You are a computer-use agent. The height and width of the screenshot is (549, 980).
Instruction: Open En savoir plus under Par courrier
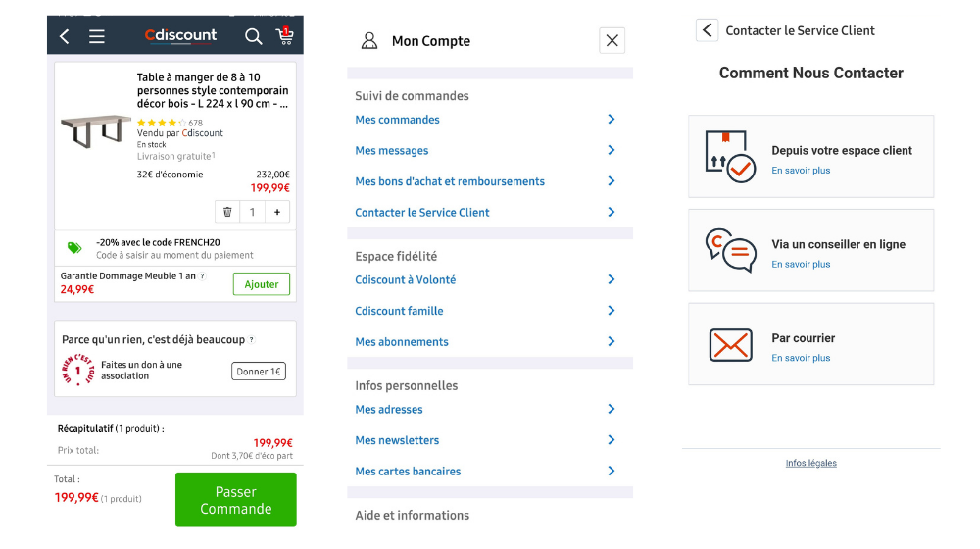point(801,358)
